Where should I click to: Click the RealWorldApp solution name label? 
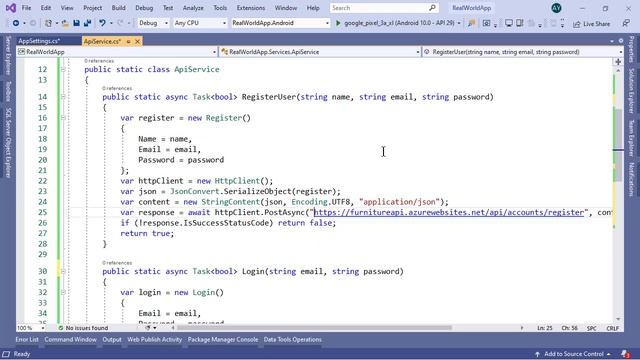coord(471,8)
